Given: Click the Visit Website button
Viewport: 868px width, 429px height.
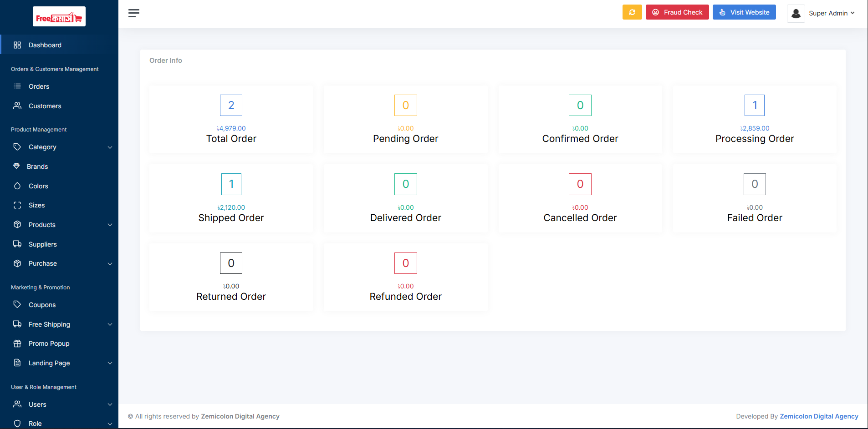Looking at the screenshot, I should [x=744, y=12].
